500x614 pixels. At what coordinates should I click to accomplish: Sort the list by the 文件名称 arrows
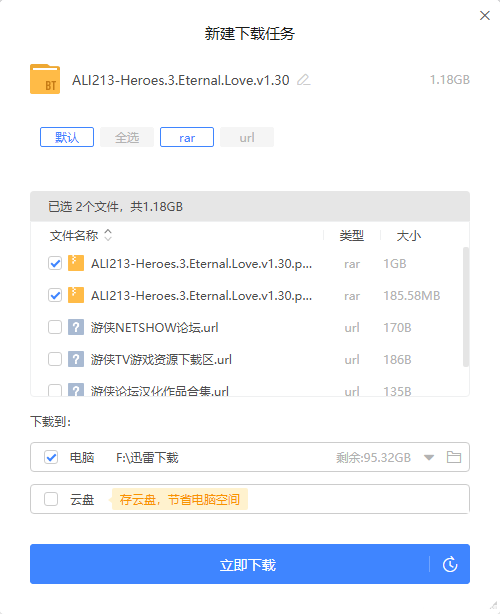[x=108, y=235]
